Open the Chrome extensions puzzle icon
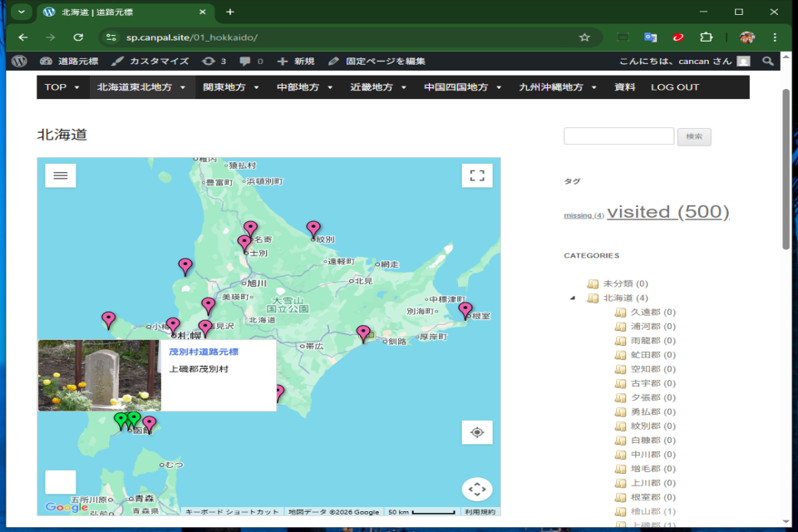This screenshot has width=798, height=532. pyautogui.click(x=707, y=37)
